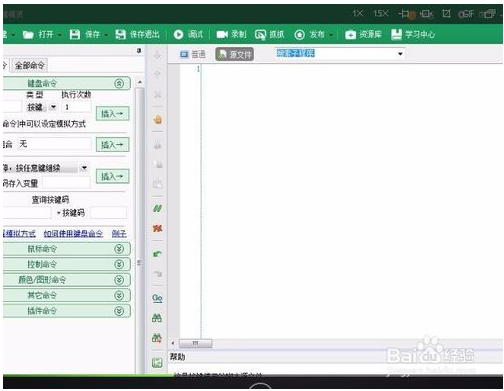Click the Go (go to line) icon
Viewport: 504px width, 391px height.
157,298
